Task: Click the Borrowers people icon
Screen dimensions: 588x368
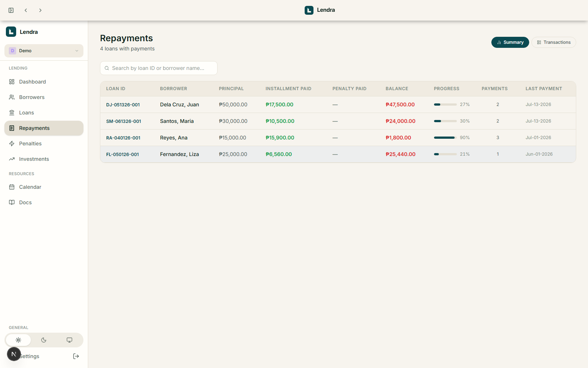Action: pyautogui.click(x=12, y=97)
